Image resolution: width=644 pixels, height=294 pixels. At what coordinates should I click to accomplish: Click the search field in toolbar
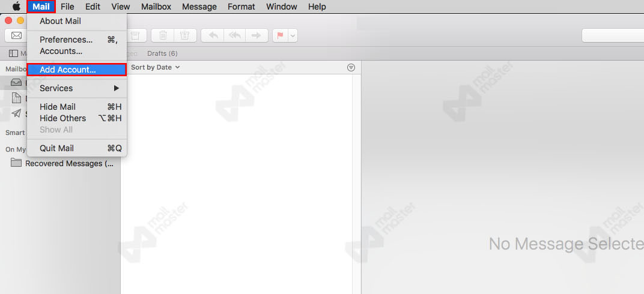pyautogui.click(x=613, y=35)
